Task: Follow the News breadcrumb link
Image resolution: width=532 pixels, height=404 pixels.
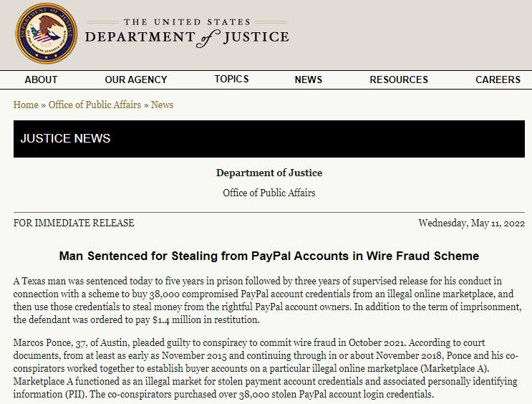Action: pyautogui.click(x=163, y=105)
